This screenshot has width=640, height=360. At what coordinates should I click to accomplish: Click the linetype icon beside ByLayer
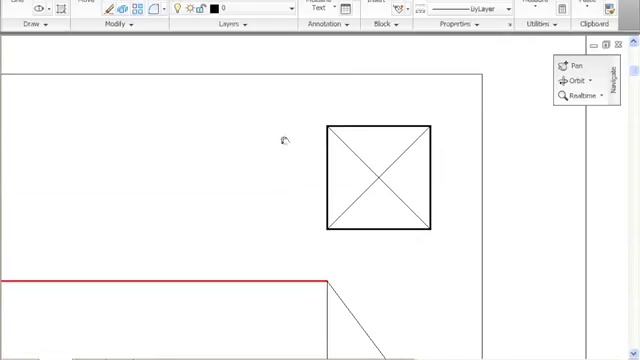coord(420,9)
